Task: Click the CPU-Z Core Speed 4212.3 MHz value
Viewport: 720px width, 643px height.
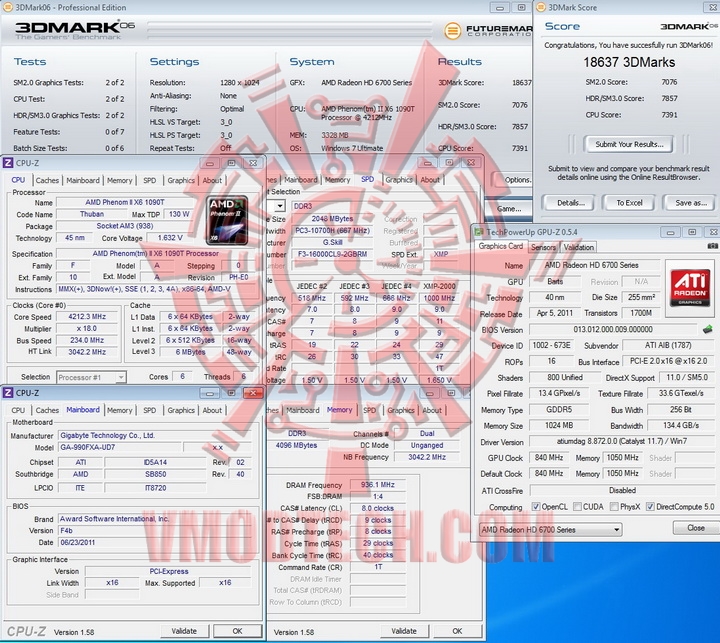Action: click(87, 316)
